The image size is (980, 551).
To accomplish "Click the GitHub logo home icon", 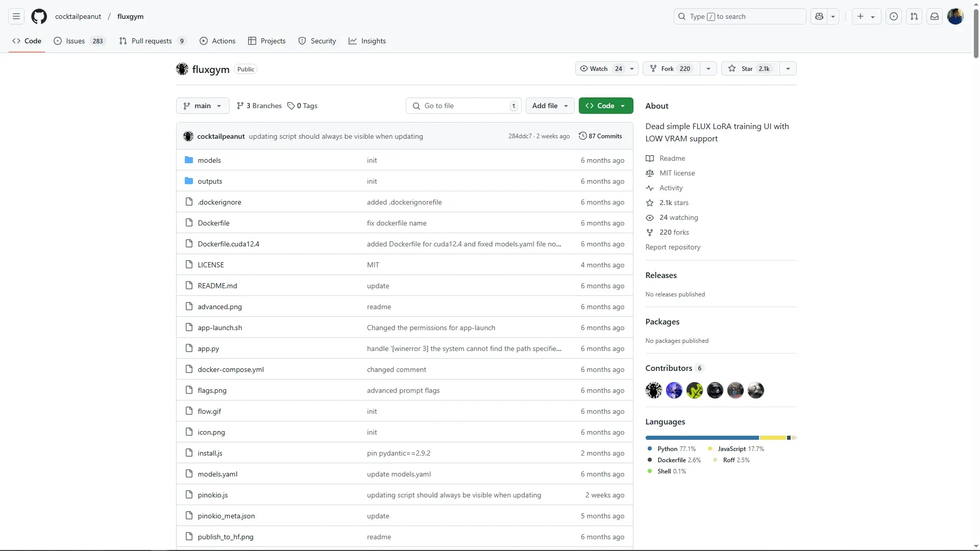I will pos(39,16).
